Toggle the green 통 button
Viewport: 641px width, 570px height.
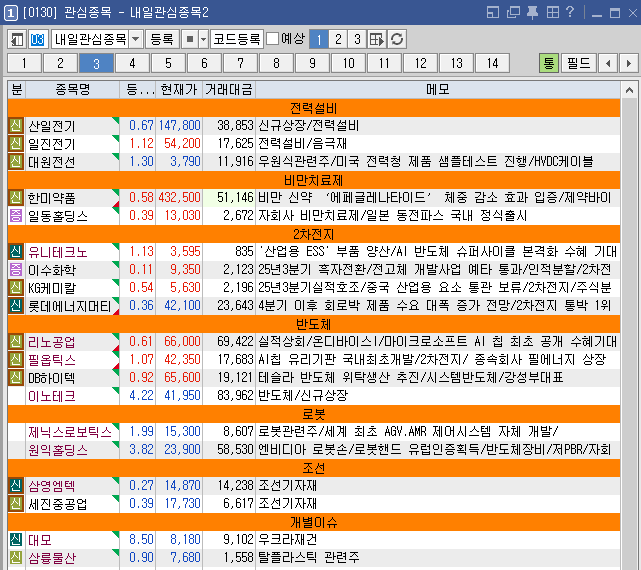548,63
